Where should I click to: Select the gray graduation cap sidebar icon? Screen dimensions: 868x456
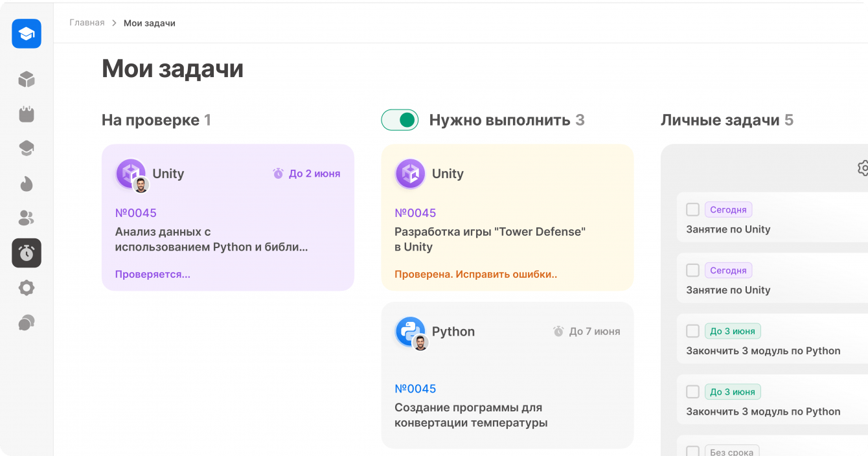click(27, 148)
